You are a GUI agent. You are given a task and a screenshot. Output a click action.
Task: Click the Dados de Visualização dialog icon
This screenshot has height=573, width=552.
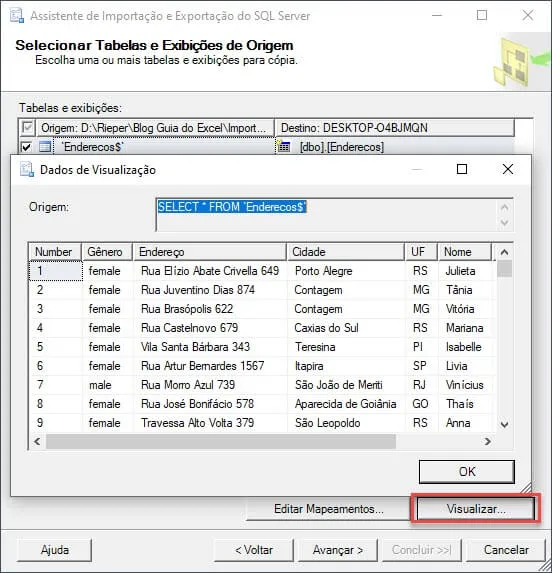27,170
